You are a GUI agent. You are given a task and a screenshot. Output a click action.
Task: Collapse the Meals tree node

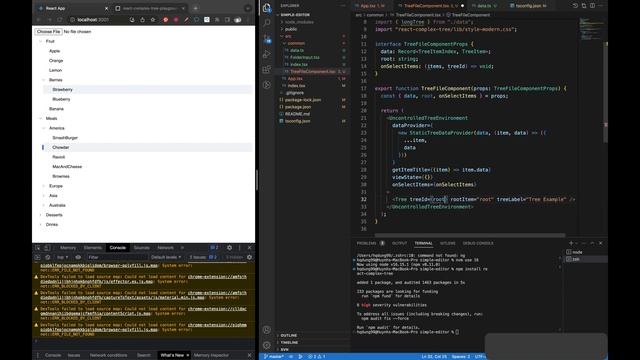click(40, 118)
